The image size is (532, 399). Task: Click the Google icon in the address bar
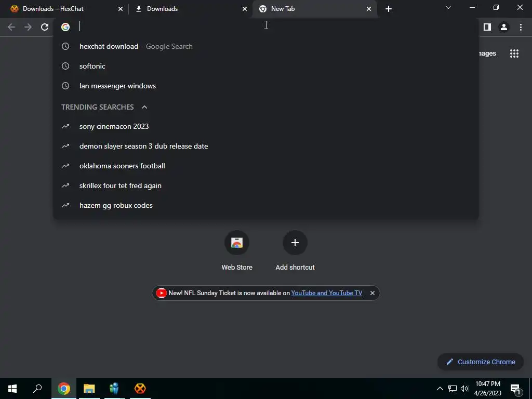click(x=65, y=27)
